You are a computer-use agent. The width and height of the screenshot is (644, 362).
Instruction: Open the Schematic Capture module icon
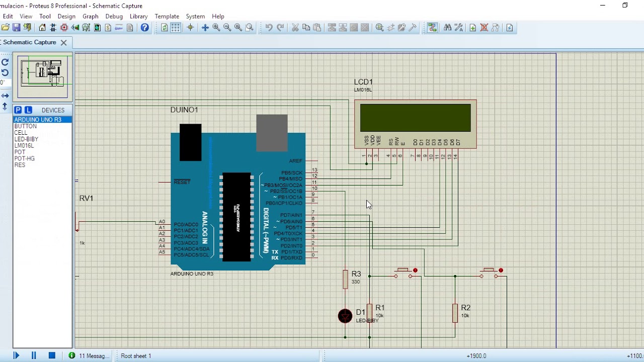(53, 28)
